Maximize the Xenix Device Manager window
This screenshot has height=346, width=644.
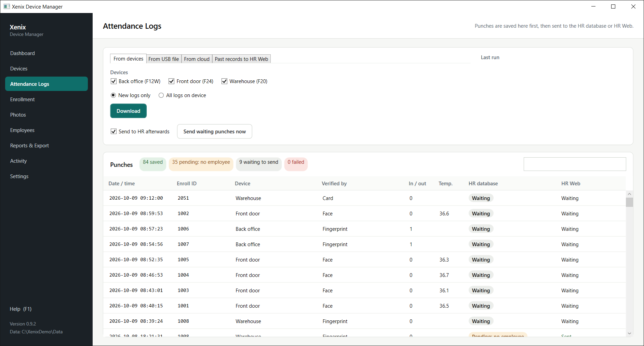(613, 6)
